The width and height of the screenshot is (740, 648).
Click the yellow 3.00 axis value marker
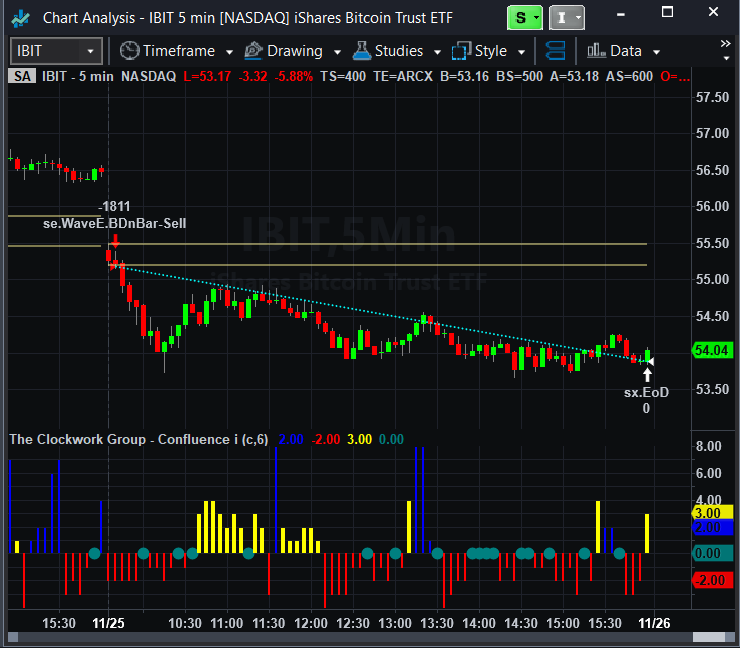(712, 513)
